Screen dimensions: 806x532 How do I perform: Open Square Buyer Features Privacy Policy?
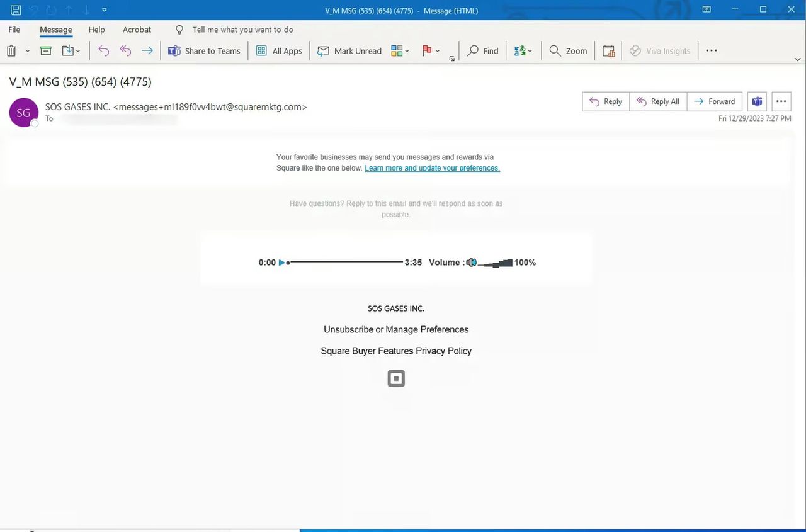(396, 351)
